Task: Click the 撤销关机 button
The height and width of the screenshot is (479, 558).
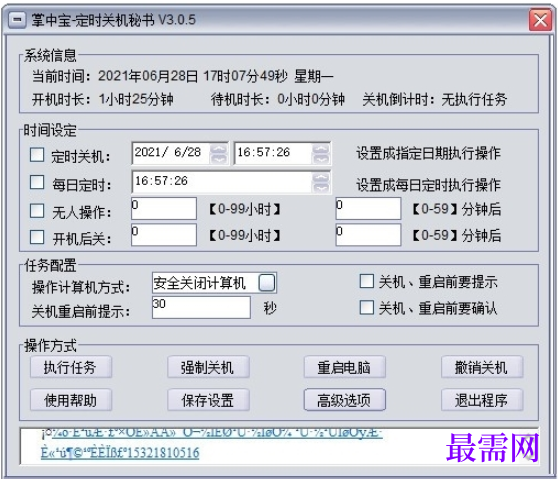Action: pyautogui.click(x=482, y=367)
